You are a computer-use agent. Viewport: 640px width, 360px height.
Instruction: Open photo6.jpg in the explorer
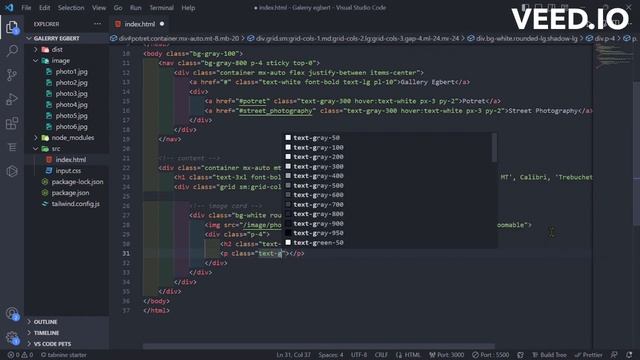[x=71, y=127]
